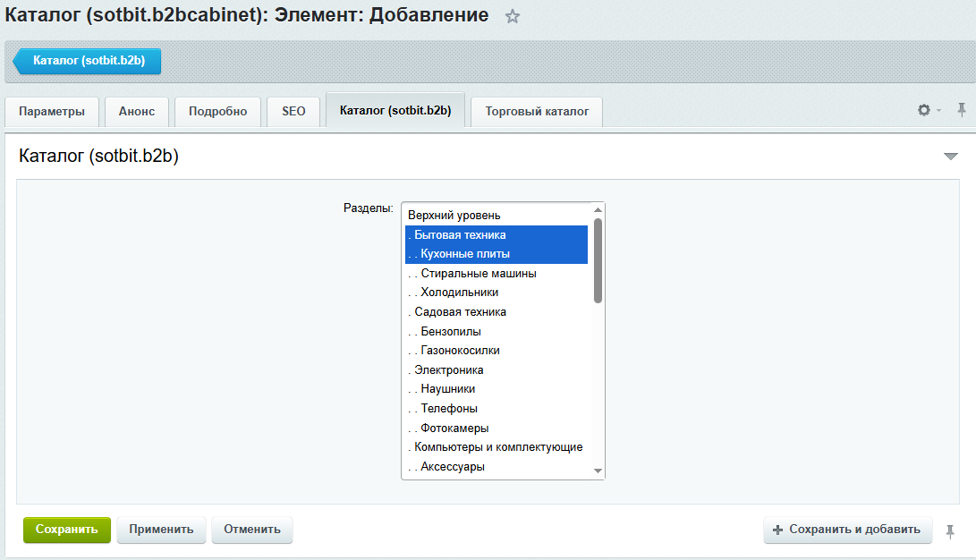Click the Применить button

[161, 530]
